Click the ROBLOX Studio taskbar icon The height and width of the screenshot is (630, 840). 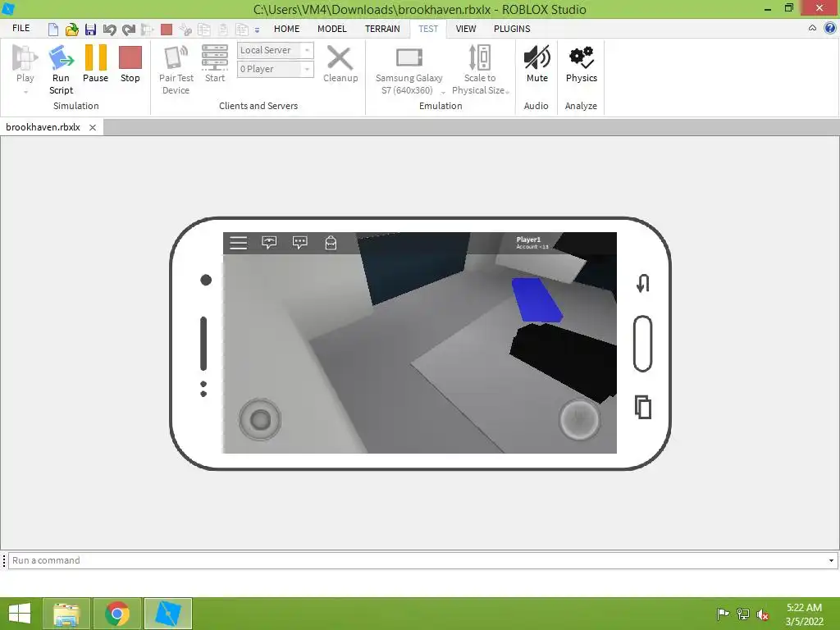pos(168,614)
